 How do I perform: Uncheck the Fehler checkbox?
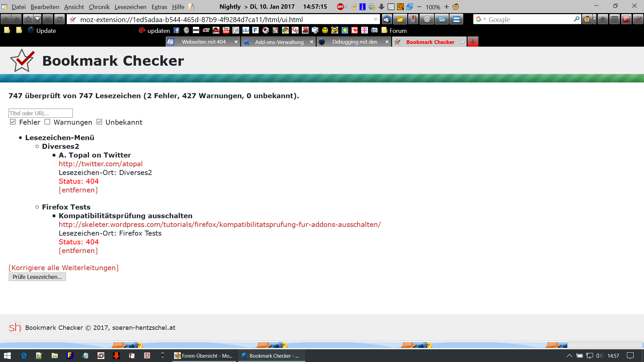pos(13,122)
